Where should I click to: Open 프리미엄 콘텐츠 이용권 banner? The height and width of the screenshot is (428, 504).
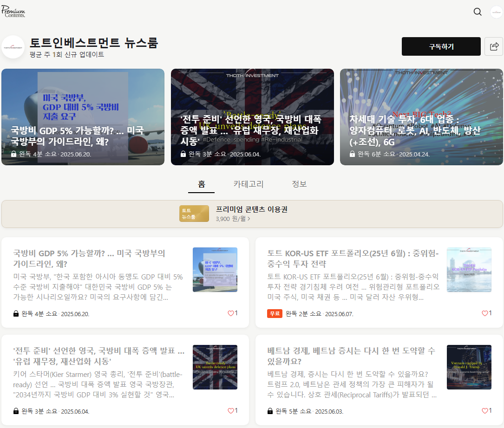252,209
